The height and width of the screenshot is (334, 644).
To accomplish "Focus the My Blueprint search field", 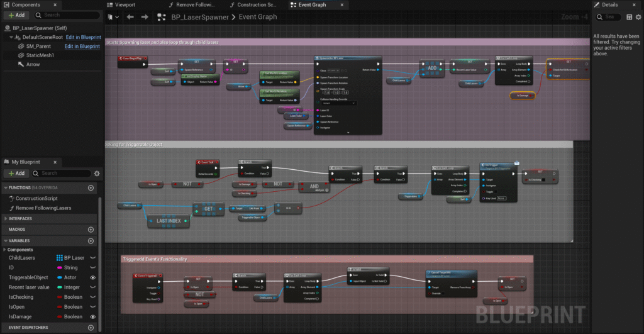I will coord(62,174).
